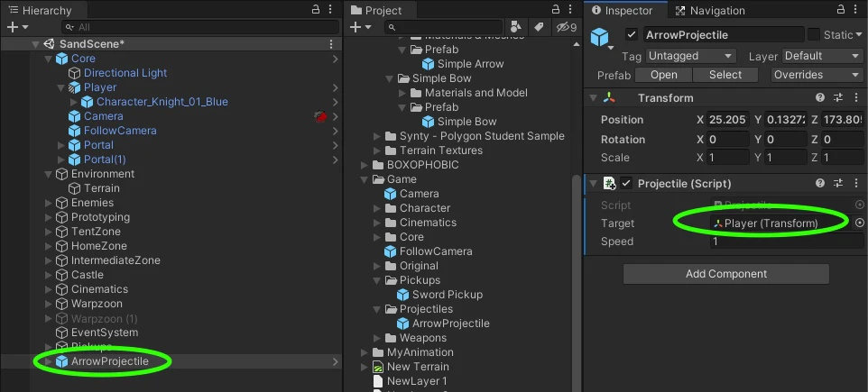The width and height of the screenshot is (868, 392).
Task: Expand the Portal object
Action: [60, 145]
